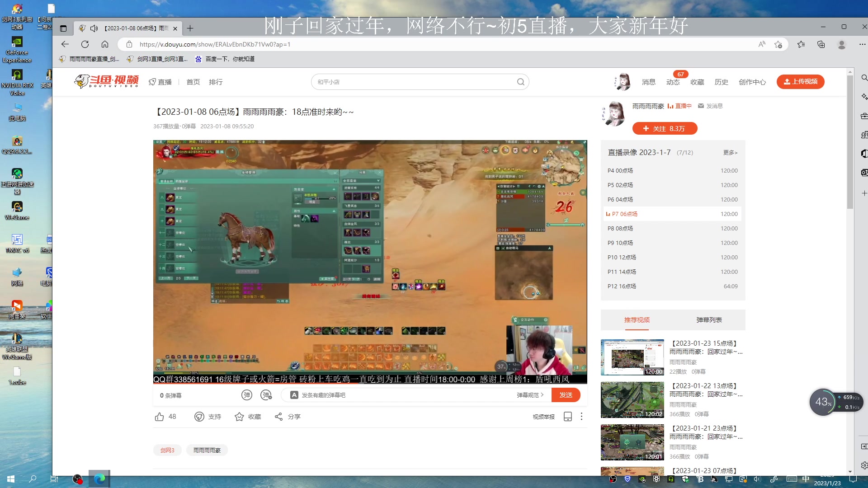Open 消息 messages

pyautogui.click(x=649, y=82)
